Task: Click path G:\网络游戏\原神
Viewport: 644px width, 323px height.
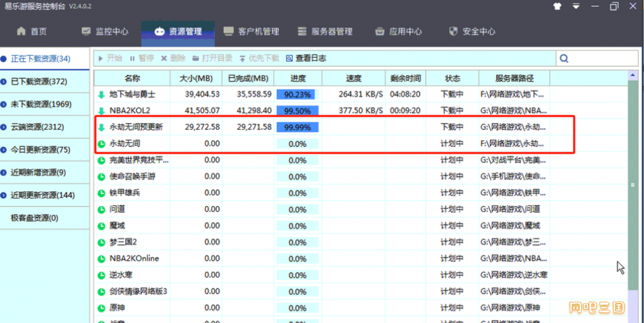Action: point(509,308)
